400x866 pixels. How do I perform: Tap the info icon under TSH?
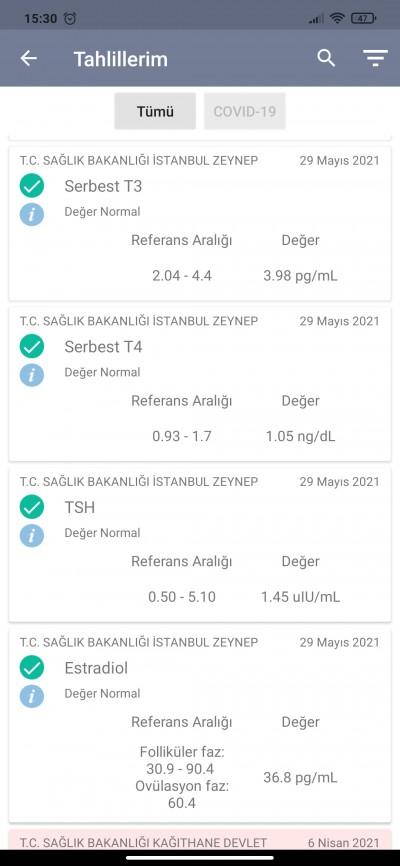pyautogui.click(x=32, y=535)
